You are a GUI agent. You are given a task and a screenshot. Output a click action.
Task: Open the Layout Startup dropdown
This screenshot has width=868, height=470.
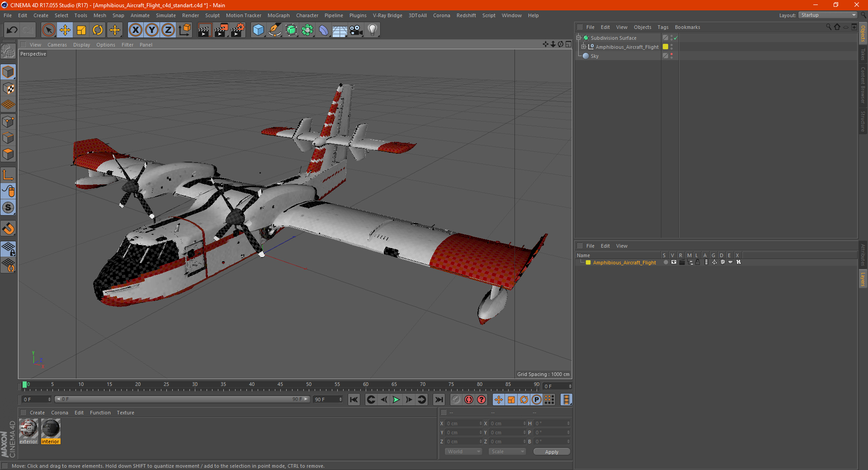[828, 15]
